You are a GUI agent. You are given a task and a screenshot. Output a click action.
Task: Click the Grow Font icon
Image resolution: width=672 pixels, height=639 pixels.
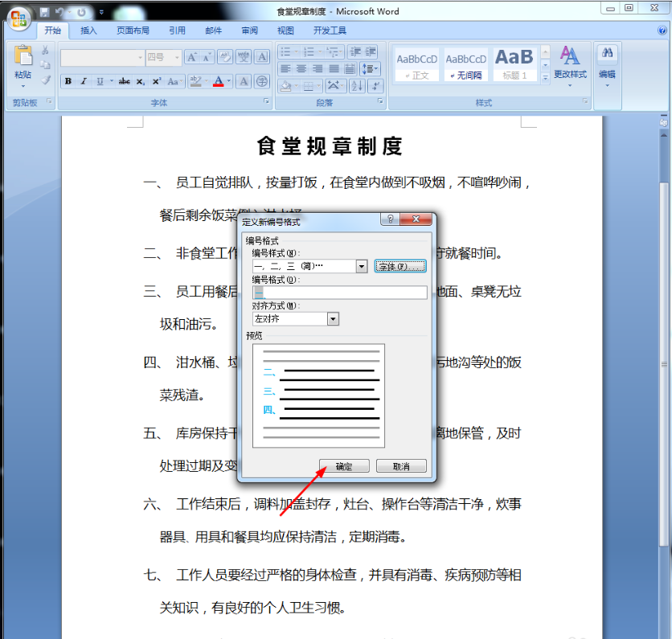point(191,56)
